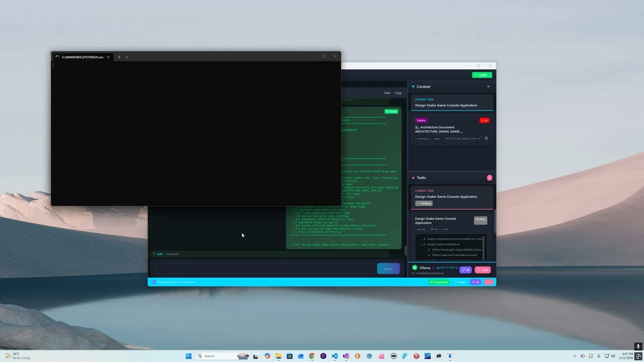The height and width of the screenshot is (362, 644).
Task: Open volume settings in system tray
Action: tap(613, 356)
